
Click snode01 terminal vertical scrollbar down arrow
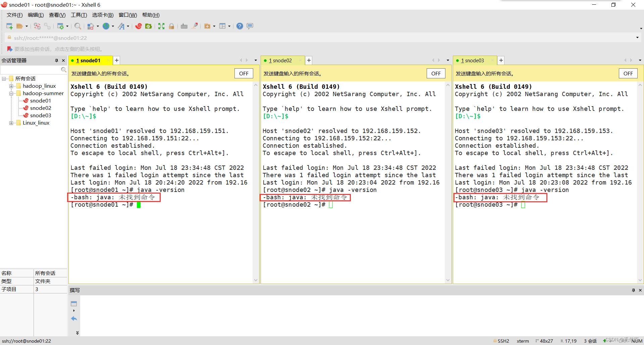pyautogui.click(x=256, y=280)
